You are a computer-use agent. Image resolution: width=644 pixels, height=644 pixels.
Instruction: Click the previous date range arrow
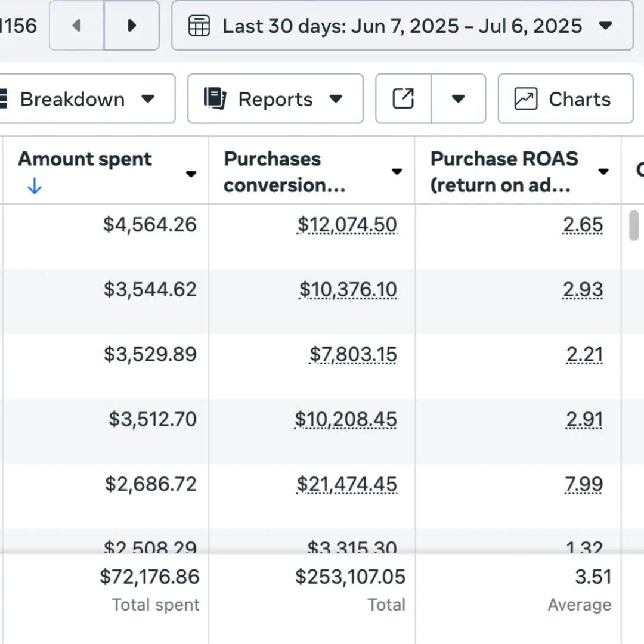pos(76,26)
